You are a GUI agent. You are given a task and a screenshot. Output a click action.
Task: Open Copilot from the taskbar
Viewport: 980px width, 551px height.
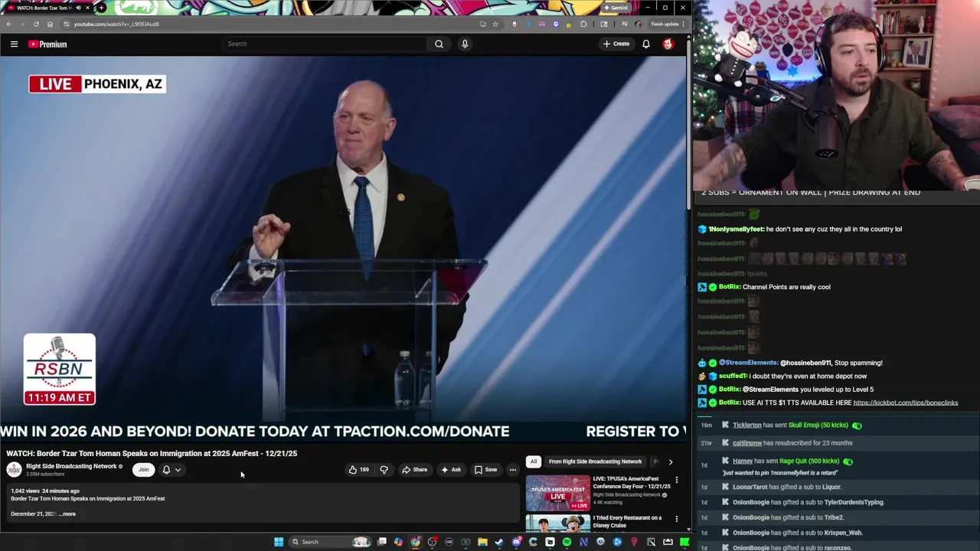click(x=398, y=542)
